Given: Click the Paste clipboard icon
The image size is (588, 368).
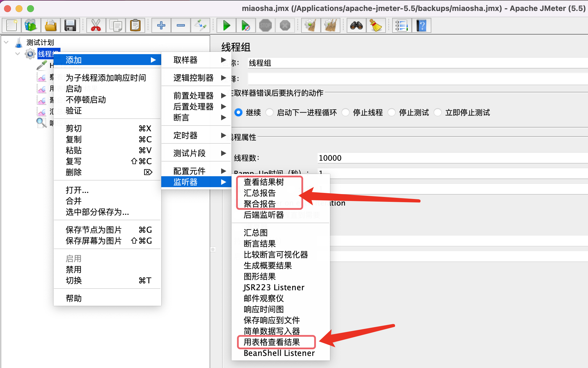Looking at the screenshot, I should coord(135,26).
